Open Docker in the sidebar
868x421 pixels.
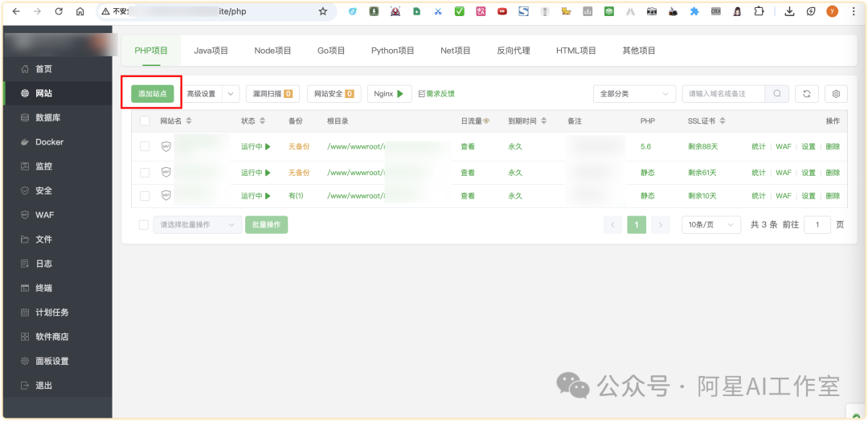49,142
